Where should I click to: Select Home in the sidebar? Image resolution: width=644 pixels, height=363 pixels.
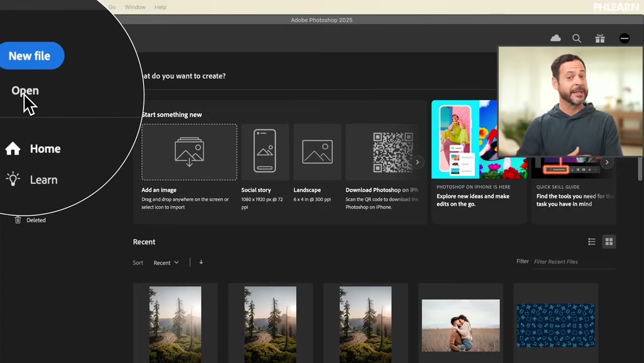point(45,149)
